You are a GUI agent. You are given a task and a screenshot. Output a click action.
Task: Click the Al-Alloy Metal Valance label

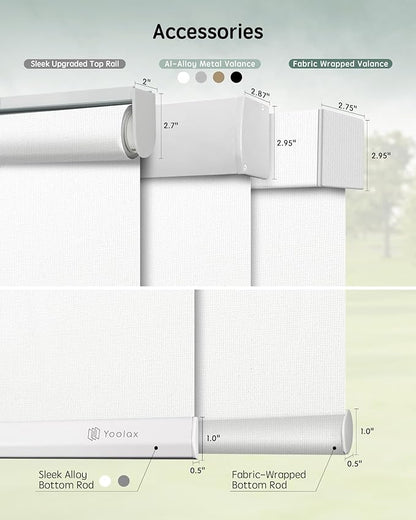210,64
